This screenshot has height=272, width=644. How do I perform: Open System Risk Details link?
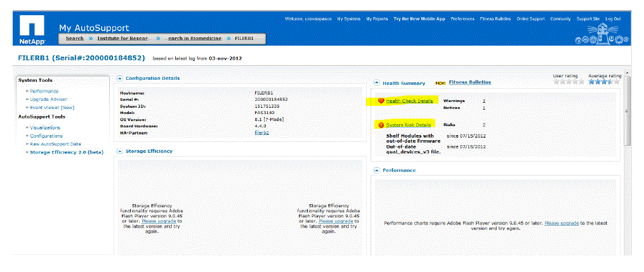(x=409, y=125)
